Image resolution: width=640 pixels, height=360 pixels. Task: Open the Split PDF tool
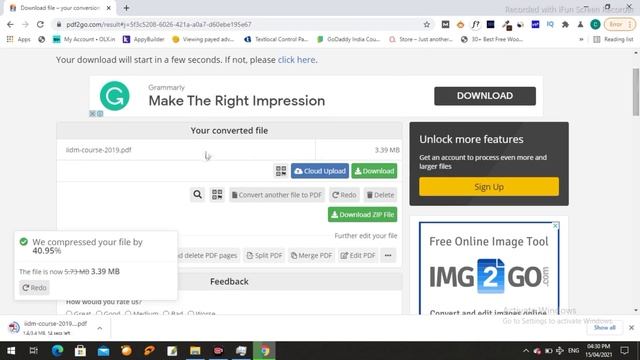click(264, 256)
